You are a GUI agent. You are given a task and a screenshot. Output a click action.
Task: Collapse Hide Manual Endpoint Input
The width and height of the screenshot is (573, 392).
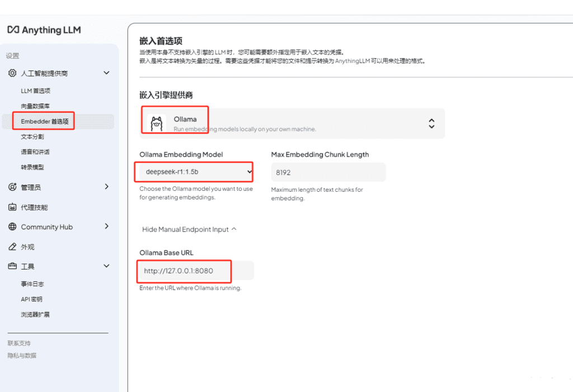[x=190, y=229]
